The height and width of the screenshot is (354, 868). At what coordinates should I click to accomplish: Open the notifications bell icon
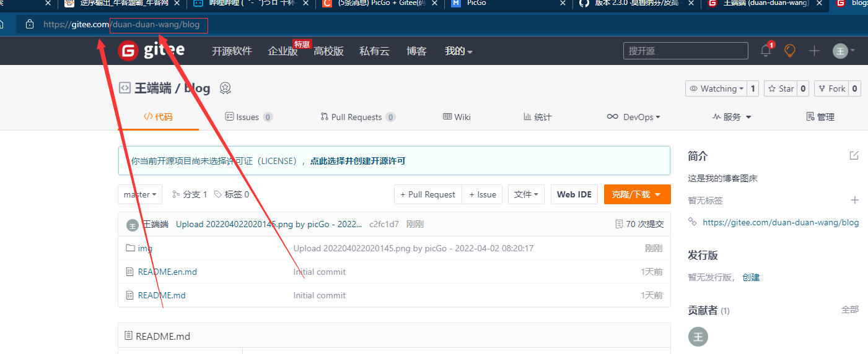tap(766, 51)
